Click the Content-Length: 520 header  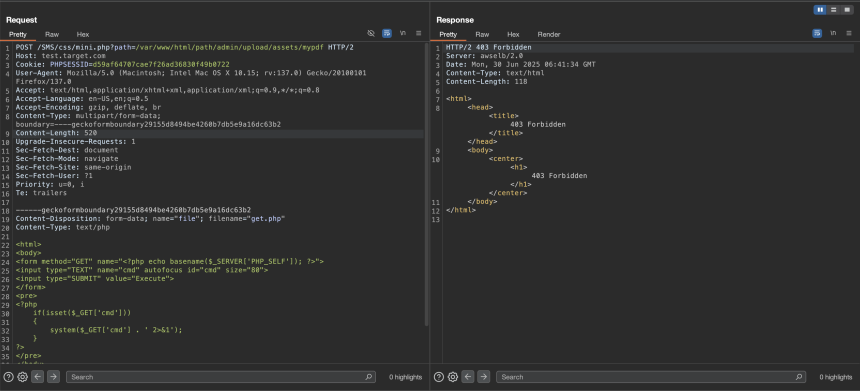point(56,133)
